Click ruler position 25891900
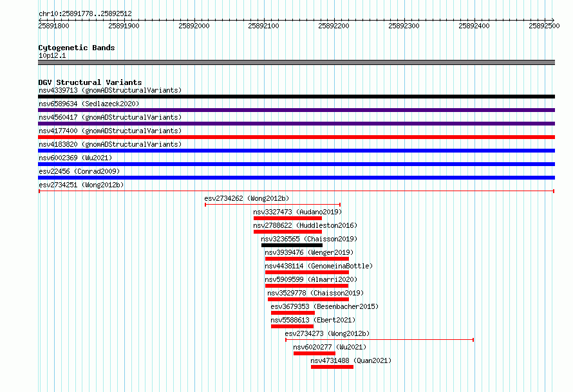 (x=124, y=26)
